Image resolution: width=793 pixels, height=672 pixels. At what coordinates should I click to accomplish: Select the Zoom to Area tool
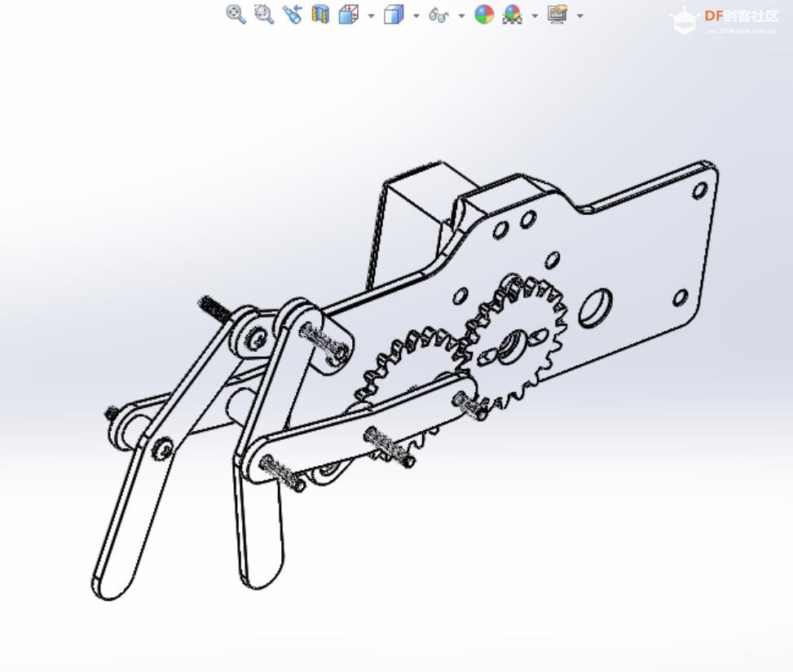point(264,15)
